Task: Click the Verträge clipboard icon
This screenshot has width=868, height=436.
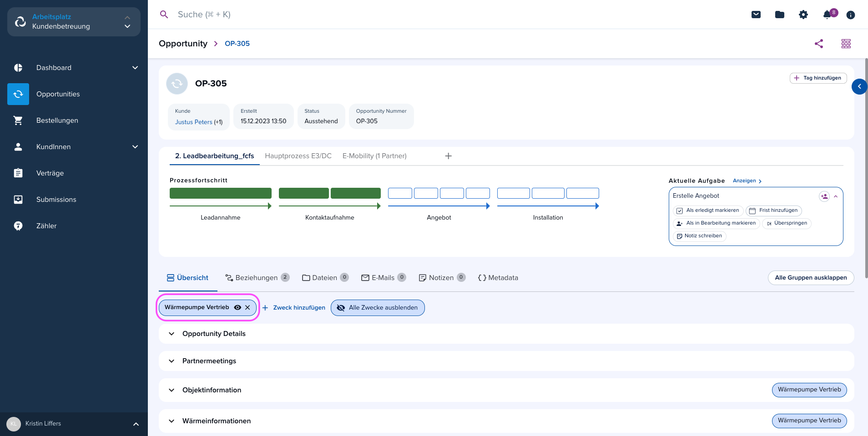Action: [x=18, y=173]
